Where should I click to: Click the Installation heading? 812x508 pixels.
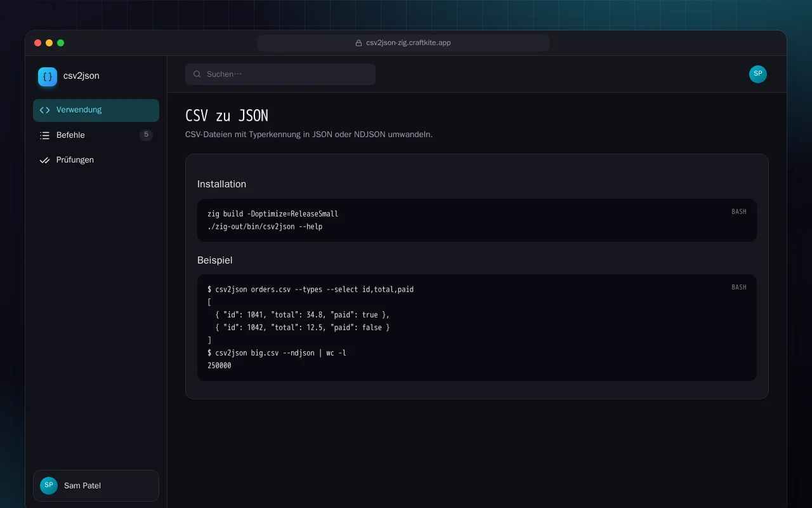[221, 184]
